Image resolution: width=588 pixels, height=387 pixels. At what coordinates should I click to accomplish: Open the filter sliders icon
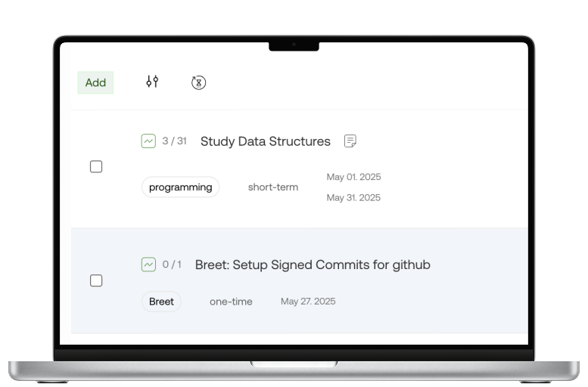coord(152,82)
